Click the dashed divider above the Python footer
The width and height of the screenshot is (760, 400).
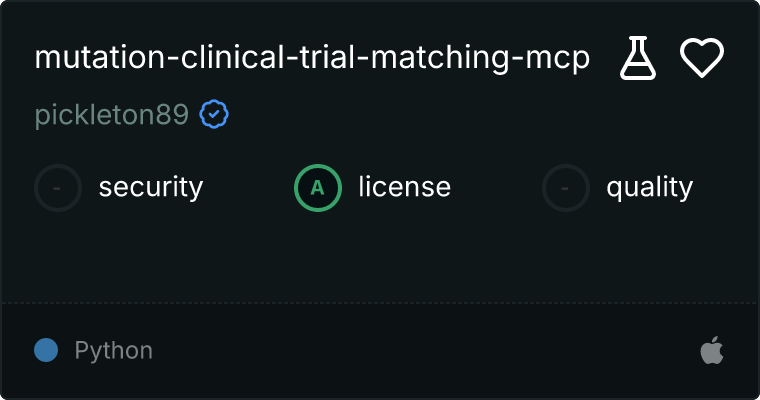(x=380, y=303)
